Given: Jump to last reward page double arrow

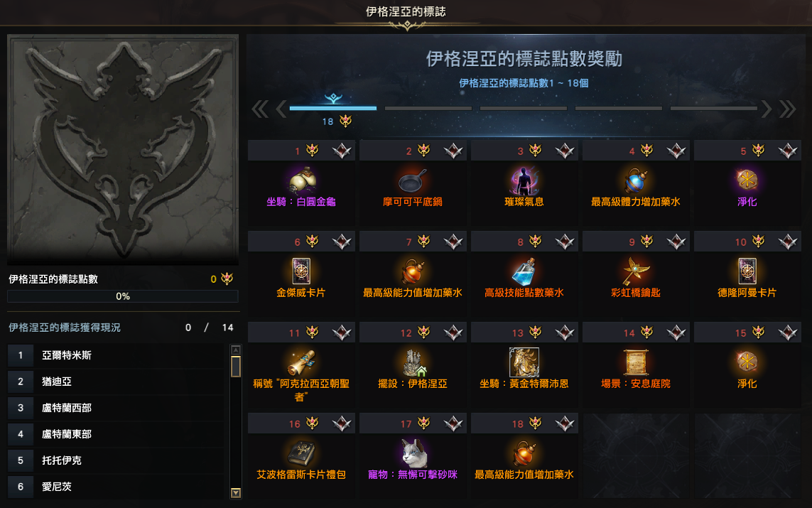Looking at the screenshot, I should pyautogui.click(x=788, y=109).
